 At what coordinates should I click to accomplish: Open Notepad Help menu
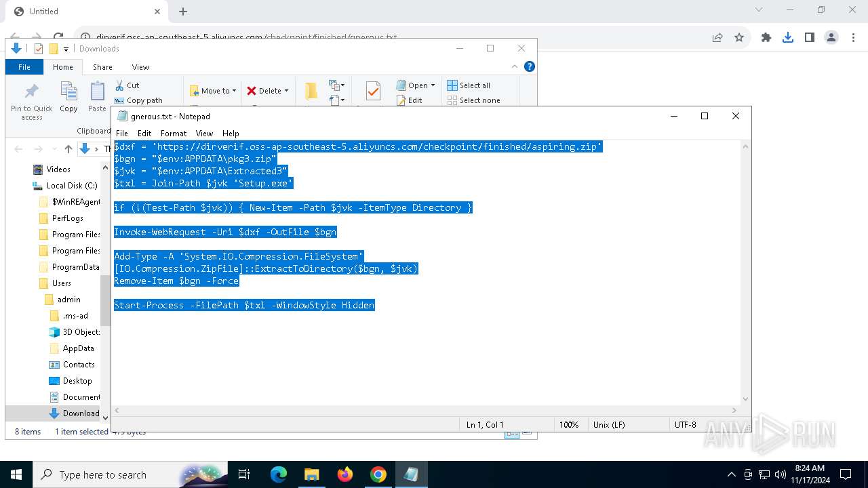tap(231, 134)
